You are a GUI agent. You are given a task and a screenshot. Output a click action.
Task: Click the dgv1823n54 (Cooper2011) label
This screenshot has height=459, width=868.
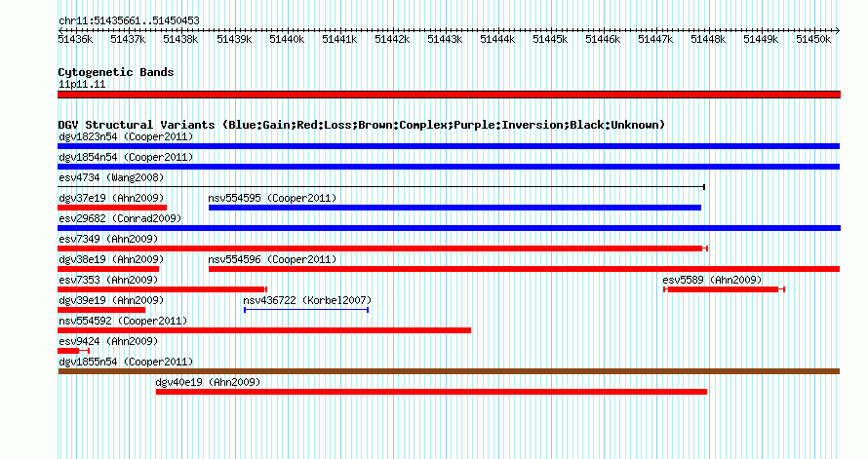point(126,136)
